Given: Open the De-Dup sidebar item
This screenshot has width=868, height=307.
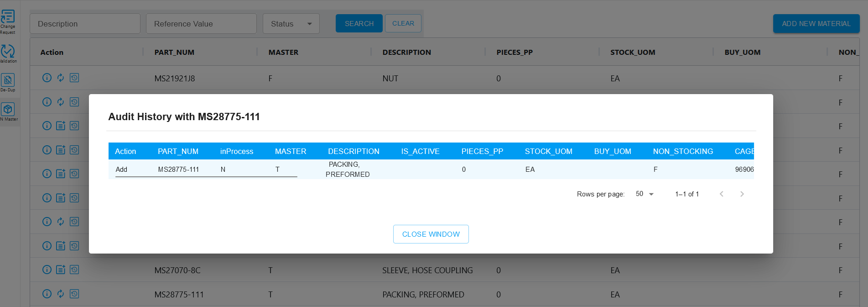Looking at the screenshot, I should (8, 83).
